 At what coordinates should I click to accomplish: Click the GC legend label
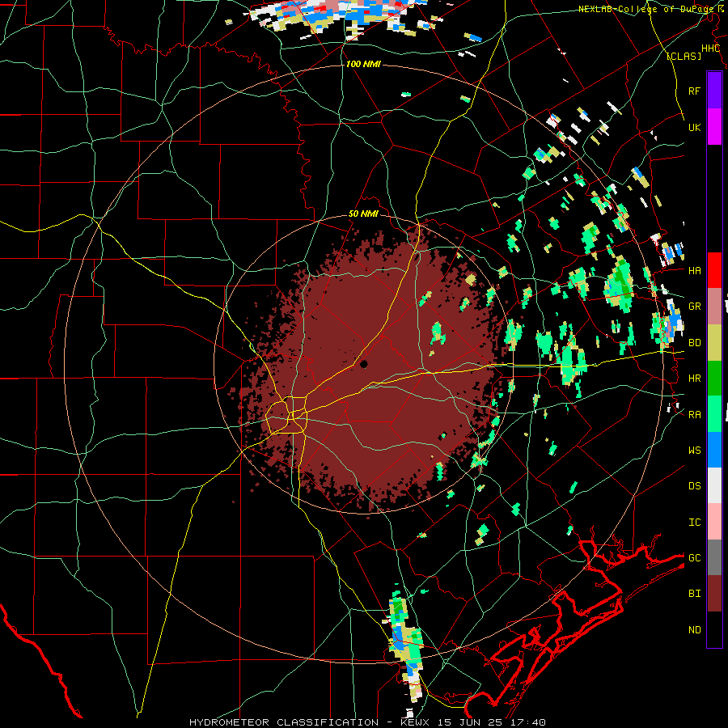click(x=694, y=557)
